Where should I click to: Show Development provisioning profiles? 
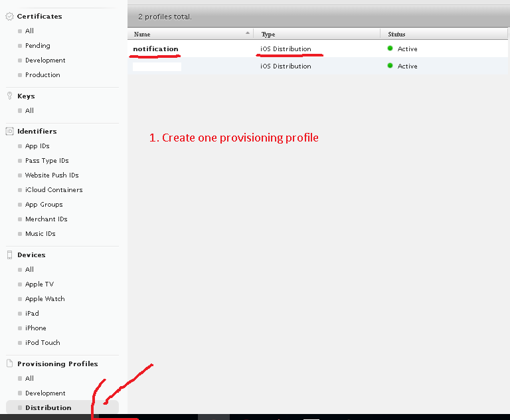click(x=45, y=393)
